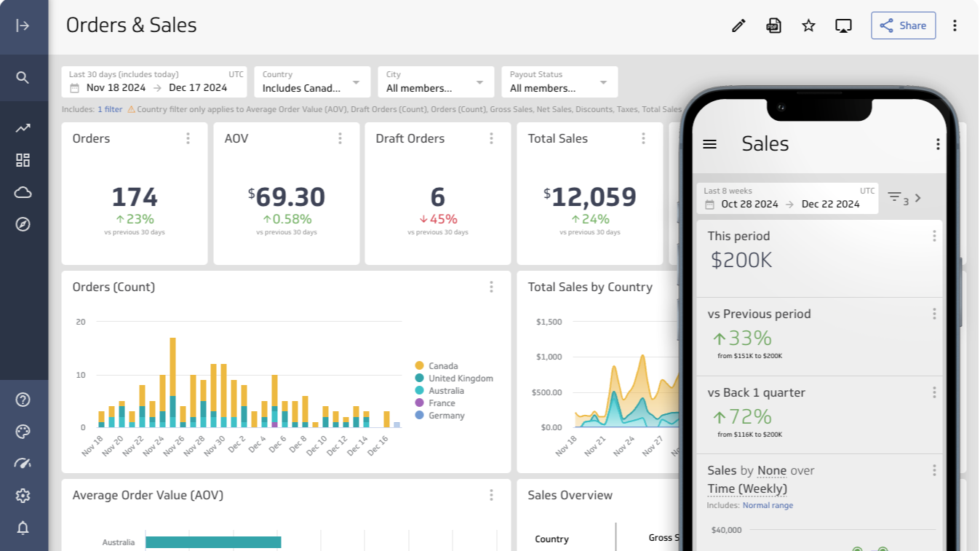Screen dimensions: 980x551
Task: Export dashboard using the PDF icon
Action: point(773,25)
